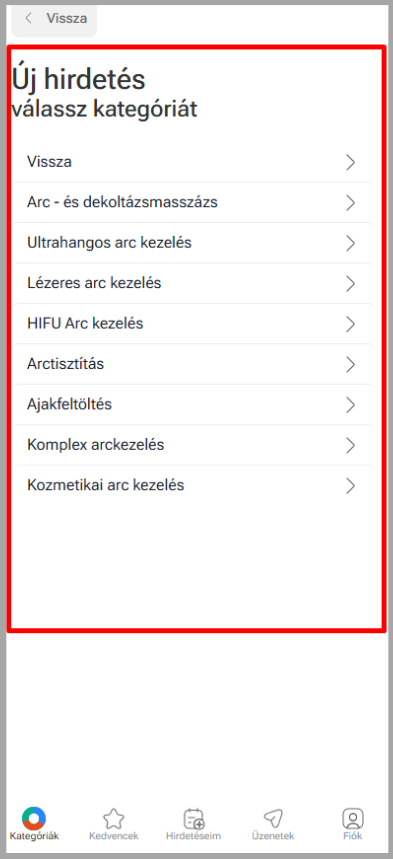Select Kozmetikai arc kezelés category
Screen dimensions: 393x859
193,485
